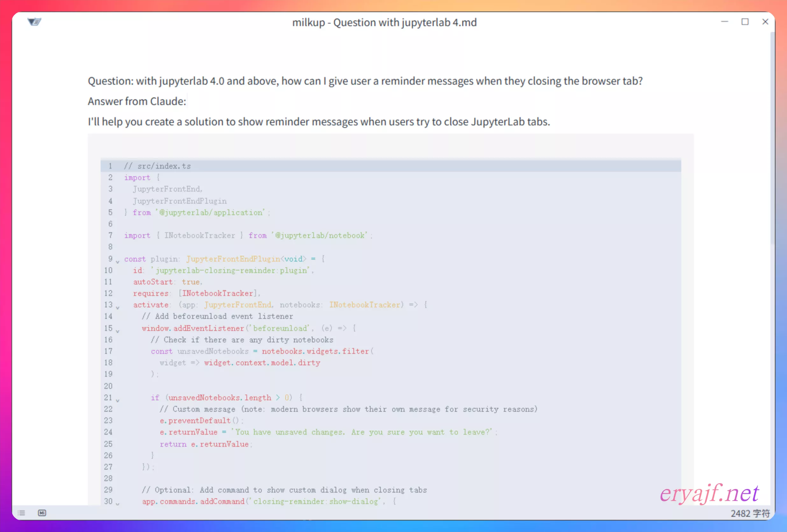Toggle Markdown source mode icon
The width and height of the screenshot is (787, 532).
pos(42,513)
